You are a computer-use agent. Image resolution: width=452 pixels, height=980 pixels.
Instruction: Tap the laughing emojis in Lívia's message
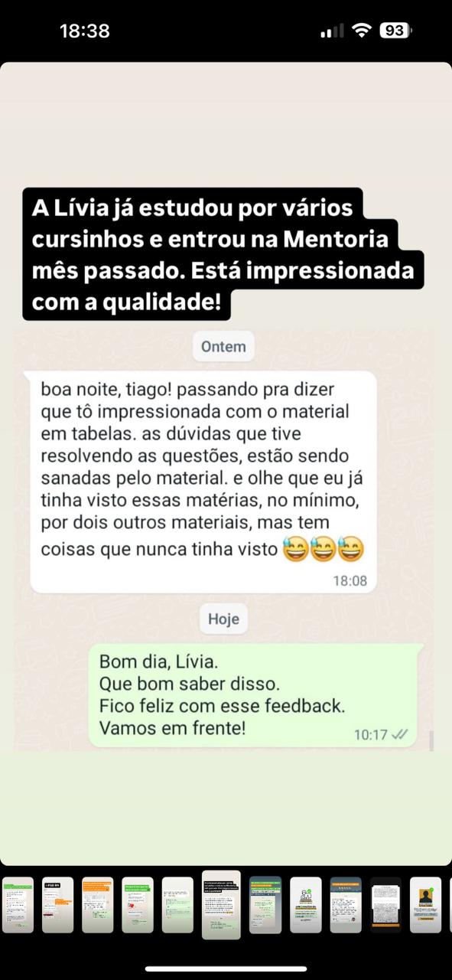pos(324,549)
